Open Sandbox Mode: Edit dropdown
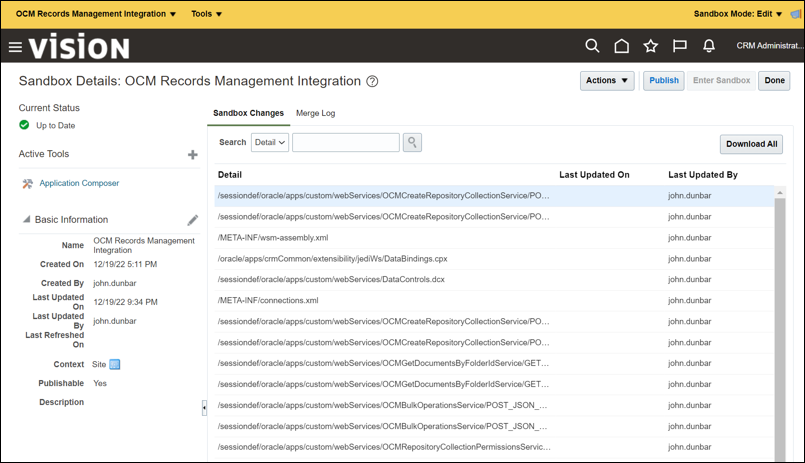Viewport: 805px width, 463px height. point(738,14)
